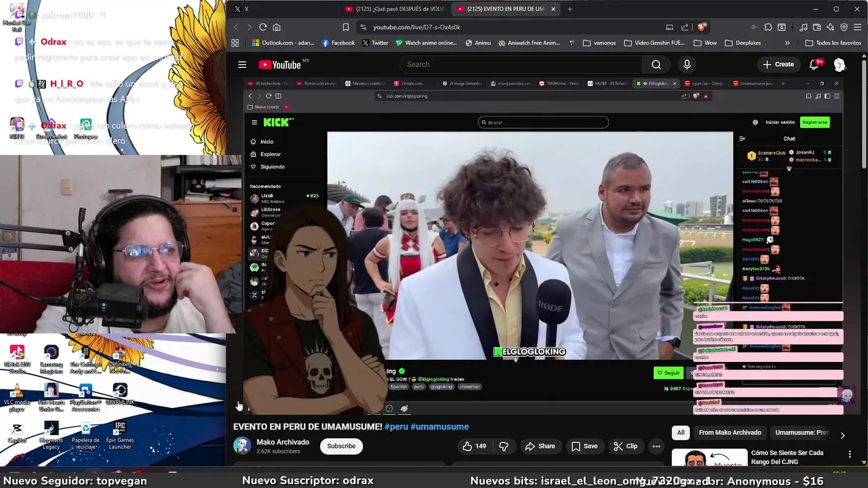Screen dimensions: 868x488
Task: Open the browser main menu
Action: (x=857, y=27)
